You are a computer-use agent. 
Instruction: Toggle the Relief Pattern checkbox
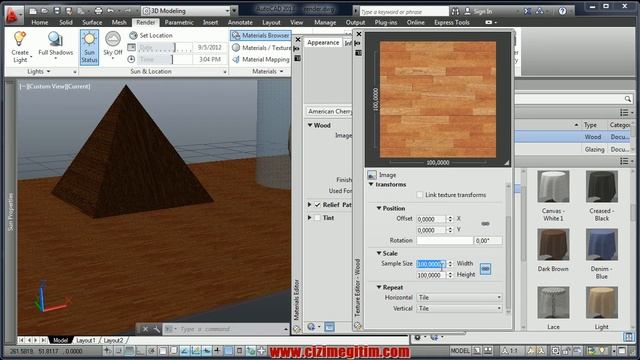pos(317,204)
